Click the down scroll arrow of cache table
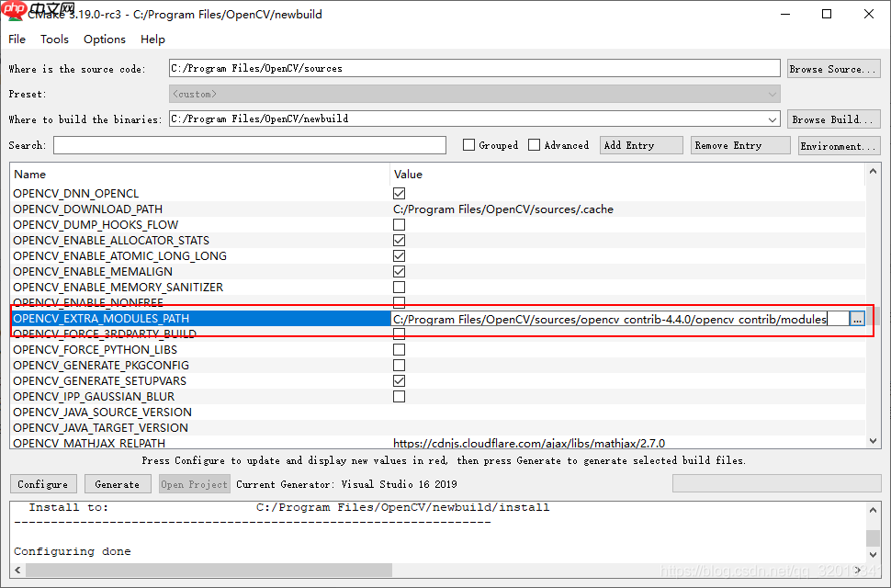 point(873,438)
